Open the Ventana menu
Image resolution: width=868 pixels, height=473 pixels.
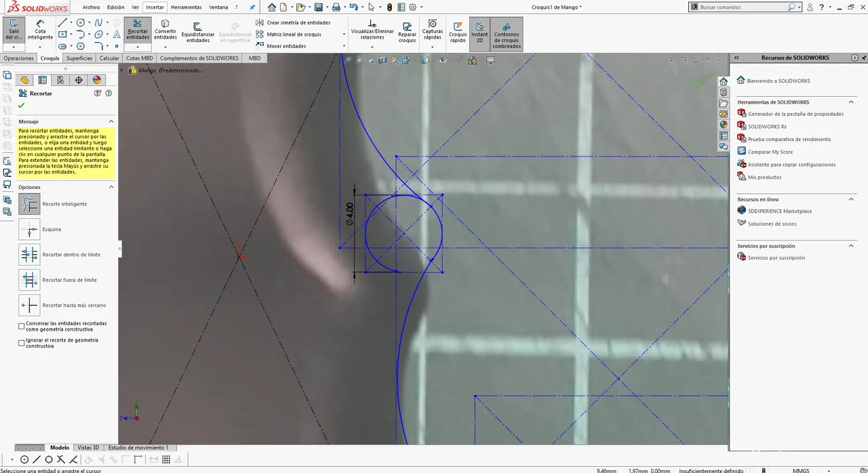218,7
